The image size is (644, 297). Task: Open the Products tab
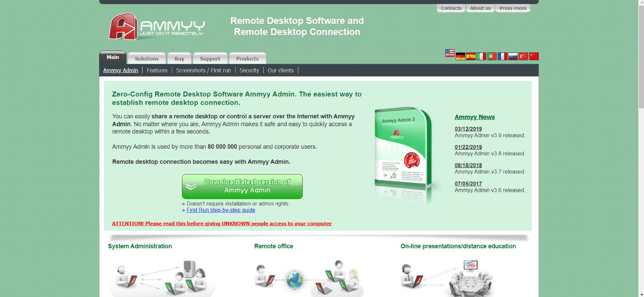click(247, 58)
